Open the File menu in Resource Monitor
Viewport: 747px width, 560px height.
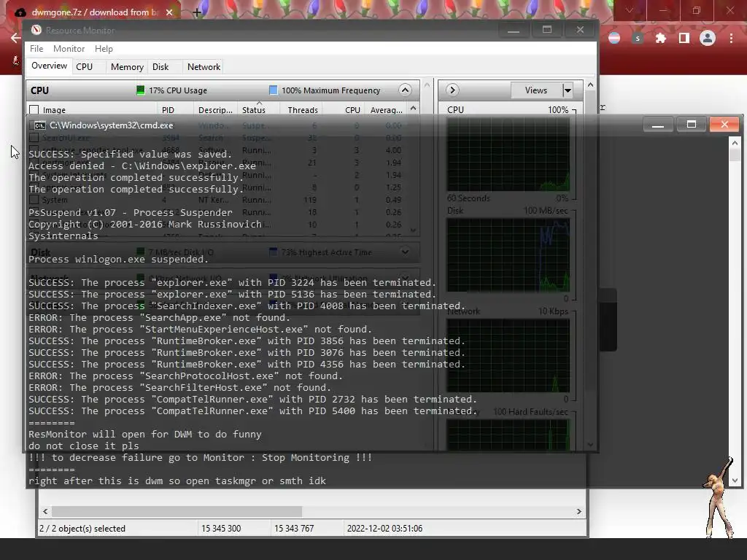(x=36, y=49)
